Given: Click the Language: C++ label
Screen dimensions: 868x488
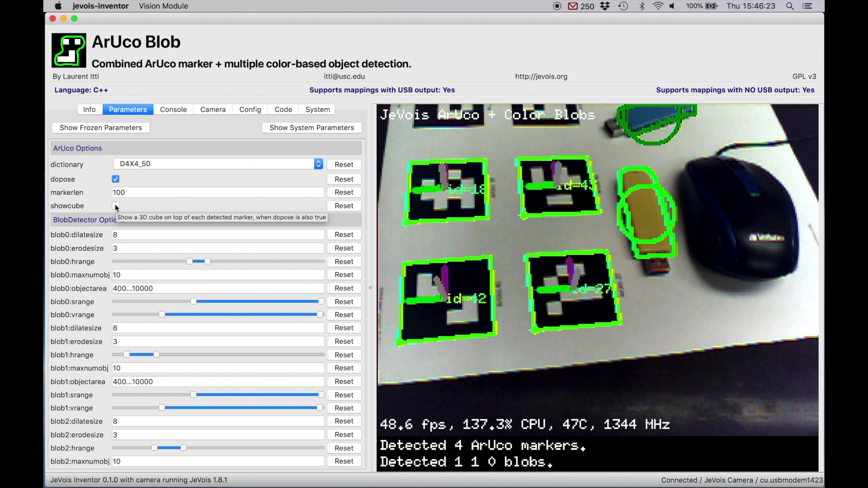Looking at the screenshot, I should tap(81, 90).
